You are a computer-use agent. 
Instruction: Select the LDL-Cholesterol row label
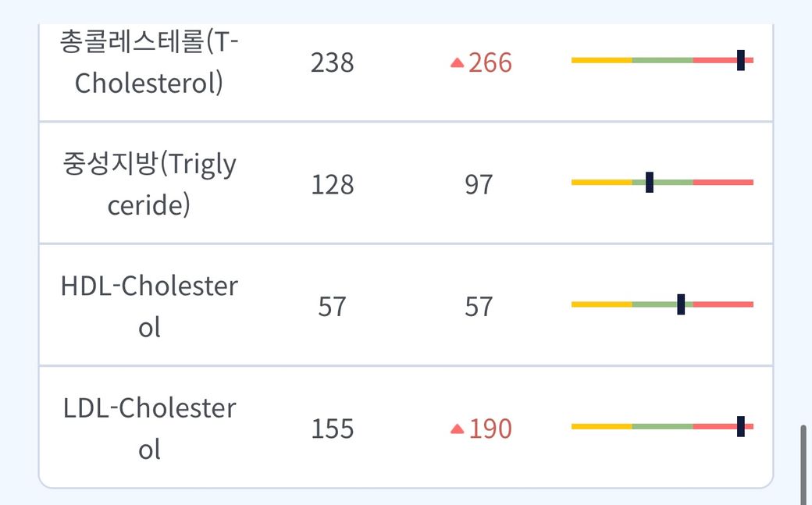[149, 428]
